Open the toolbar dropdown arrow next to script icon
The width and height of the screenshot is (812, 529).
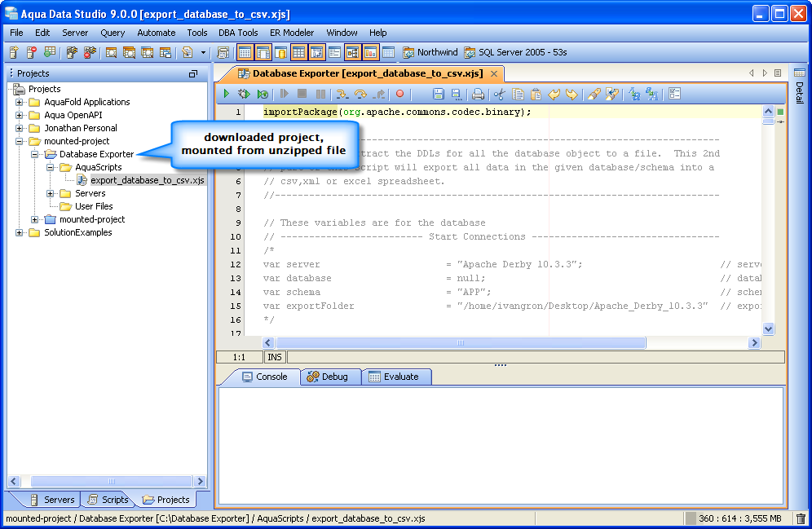click(x=203, y=52)
